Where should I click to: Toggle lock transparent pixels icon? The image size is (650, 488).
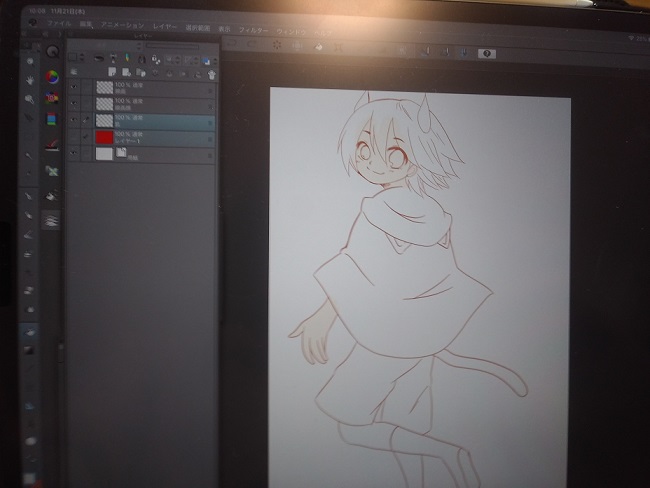(x=155, y=60)
